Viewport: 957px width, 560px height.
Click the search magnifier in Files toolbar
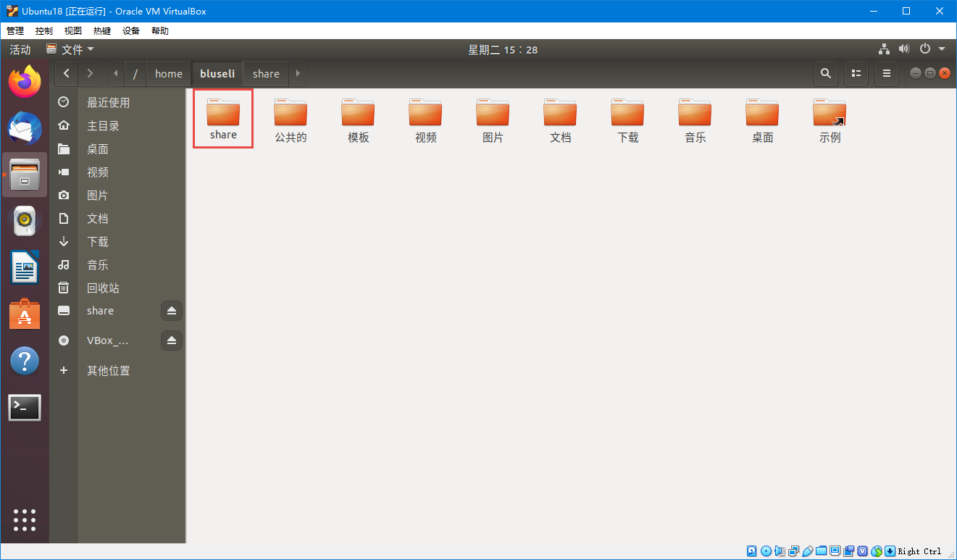[825, 73]
